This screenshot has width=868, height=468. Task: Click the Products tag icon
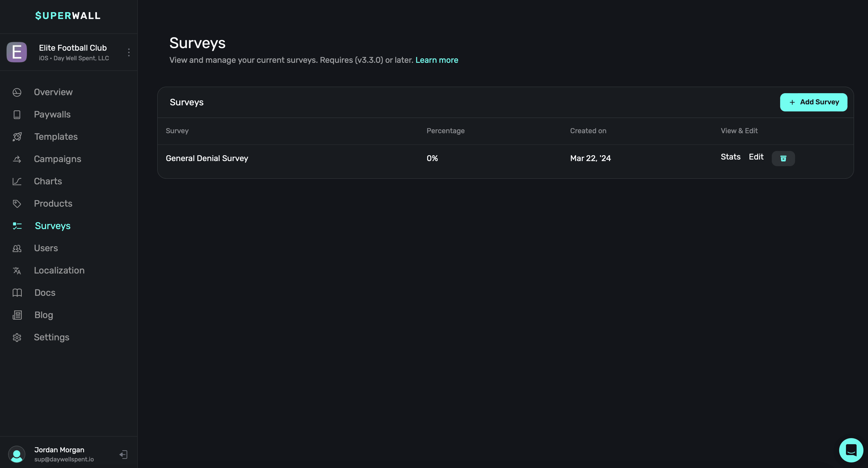17,204
